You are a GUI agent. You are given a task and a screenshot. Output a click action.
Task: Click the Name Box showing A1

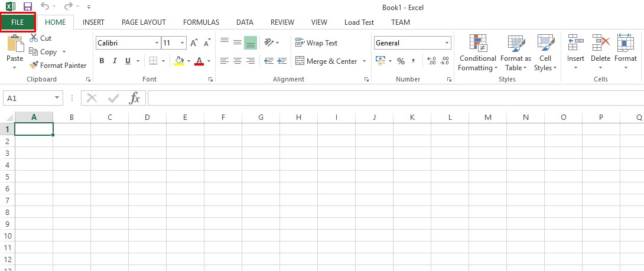[33, 99]
